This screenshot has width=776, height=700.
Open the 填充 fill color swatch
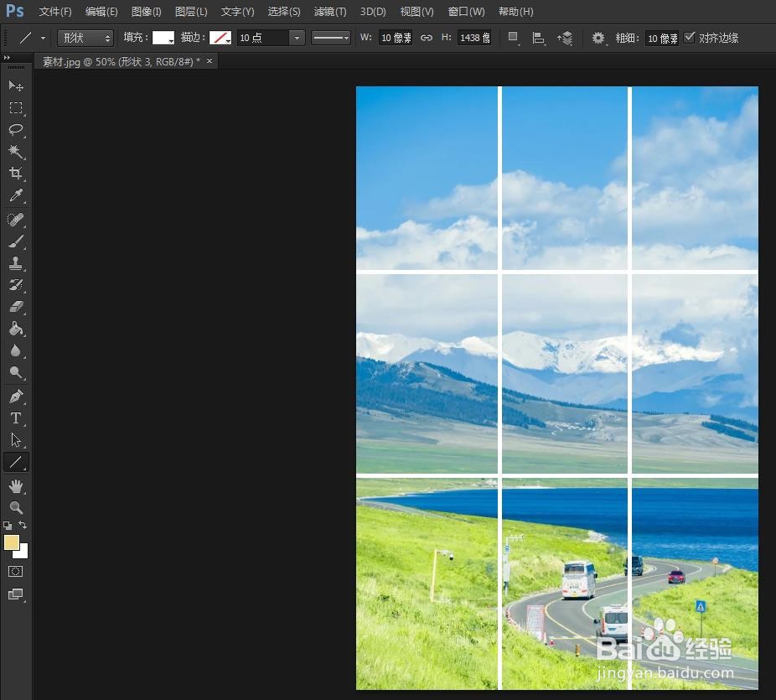tap(163, 38)
